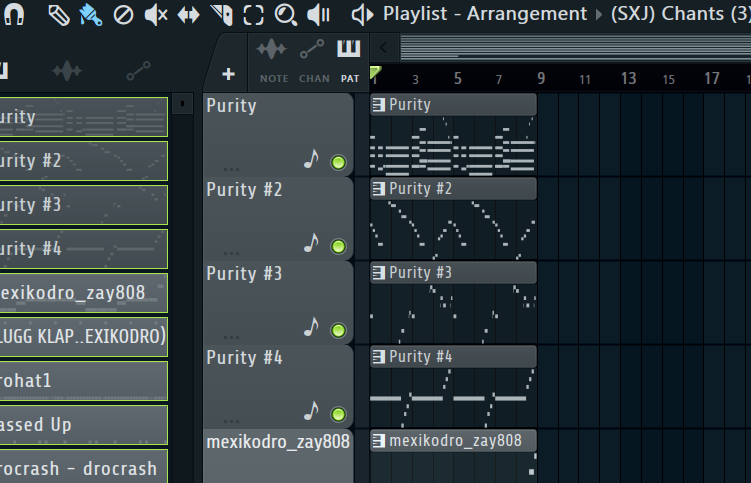Open the mexikodro_zay808 clip menu icon

[x=379, y=440]
